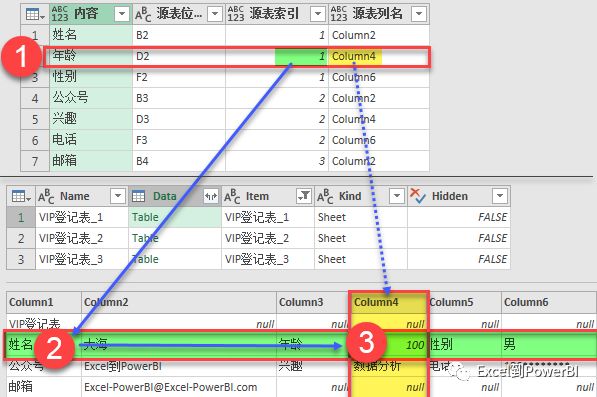Select row number 1 of sheets table
This screenshot has width=597, height=397.
click(21, 217)
